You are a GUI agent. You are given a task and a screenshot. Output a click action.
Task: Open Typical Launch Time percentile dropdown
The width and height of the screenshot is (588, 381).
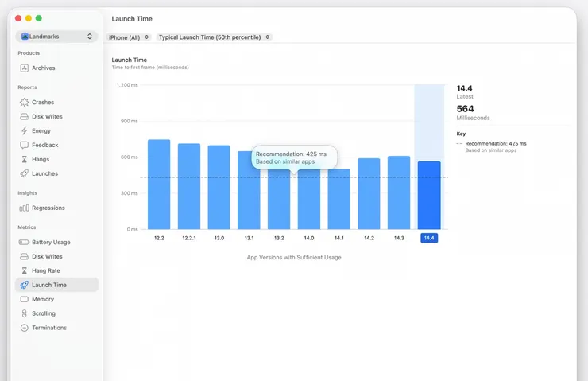214,37
